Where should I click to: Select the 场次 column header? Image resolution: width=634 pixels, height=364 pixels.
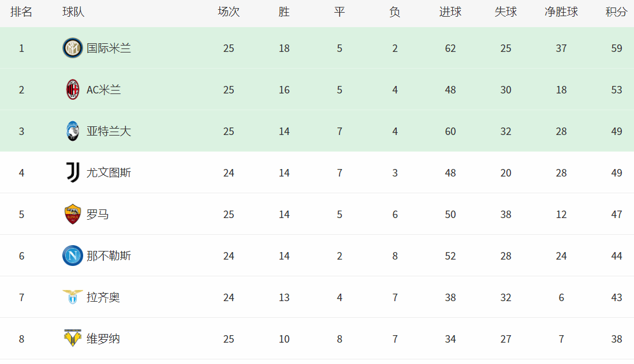click(x=229, y=12)
